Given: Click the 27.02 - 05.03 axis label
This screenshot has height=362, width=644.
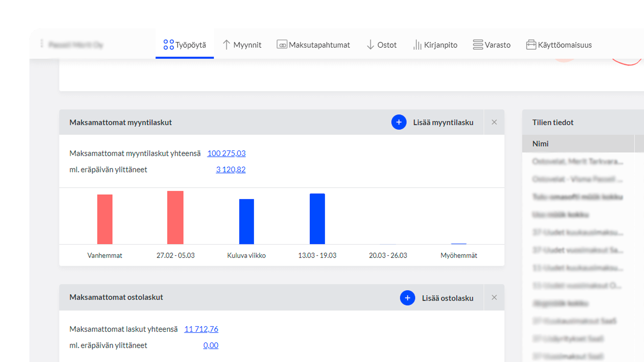Looking at the screenshot, I should point(175,256).
